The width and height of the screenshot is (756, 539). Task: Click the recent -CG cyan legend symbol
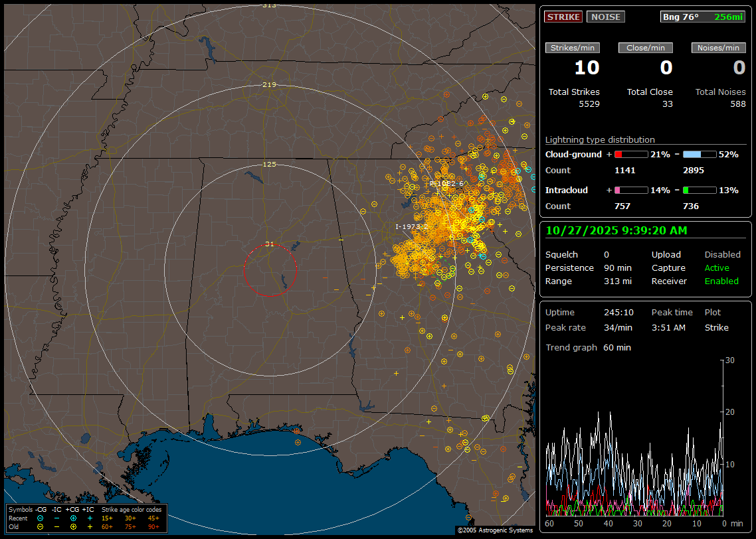tap(40, 518)
